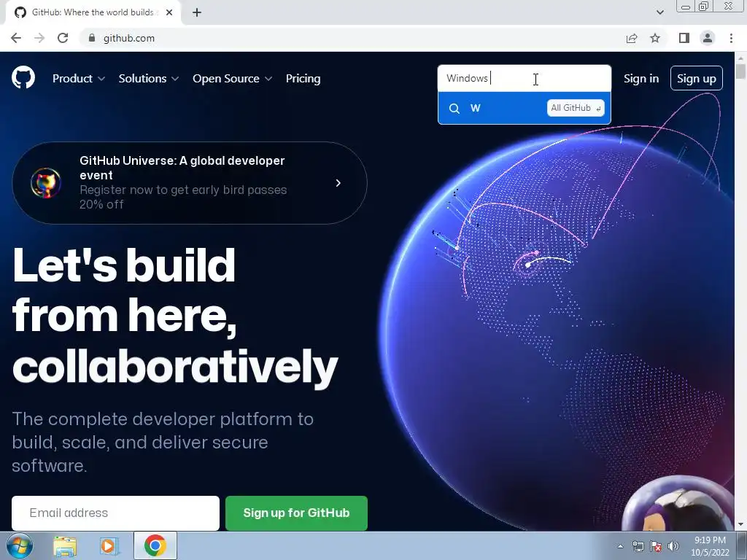
Task: Launch the media player from the taskbar
Action: point(109,545)
